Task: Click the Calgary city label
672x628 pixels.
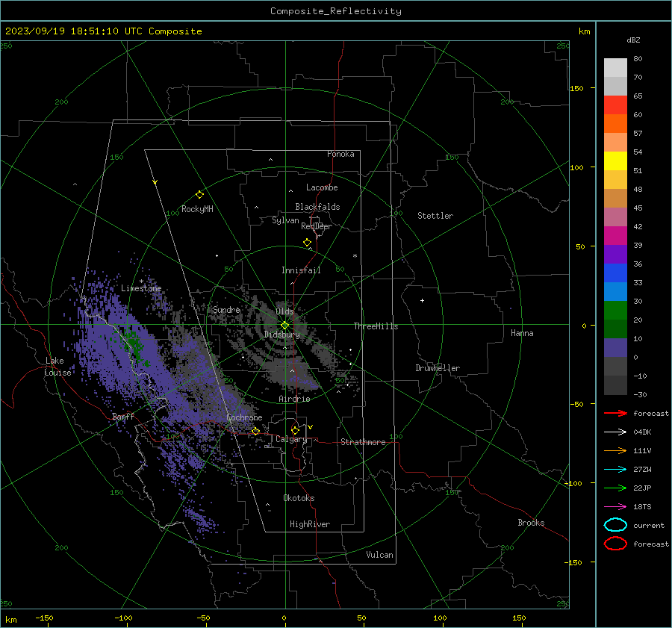Action: [291, 439]
